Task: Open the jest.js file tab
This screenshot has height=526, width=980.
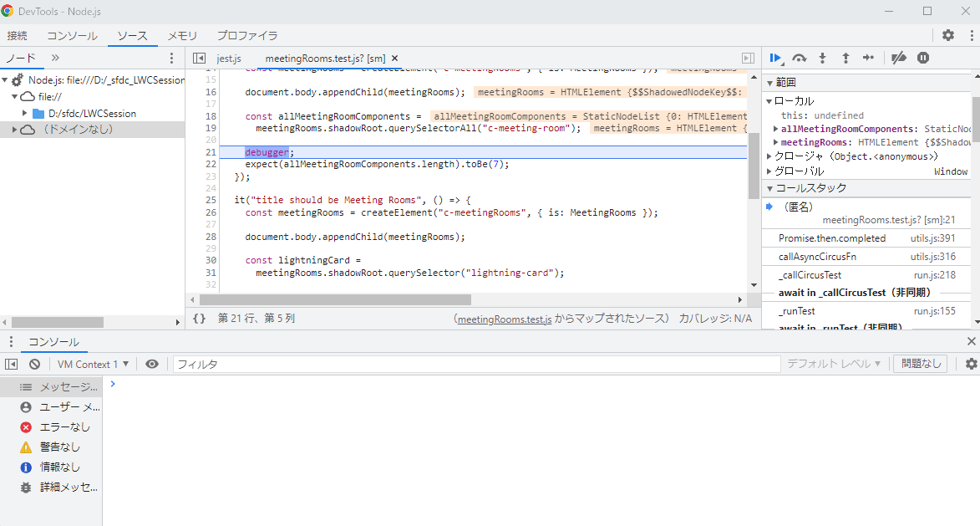Action: coord(229,59)
